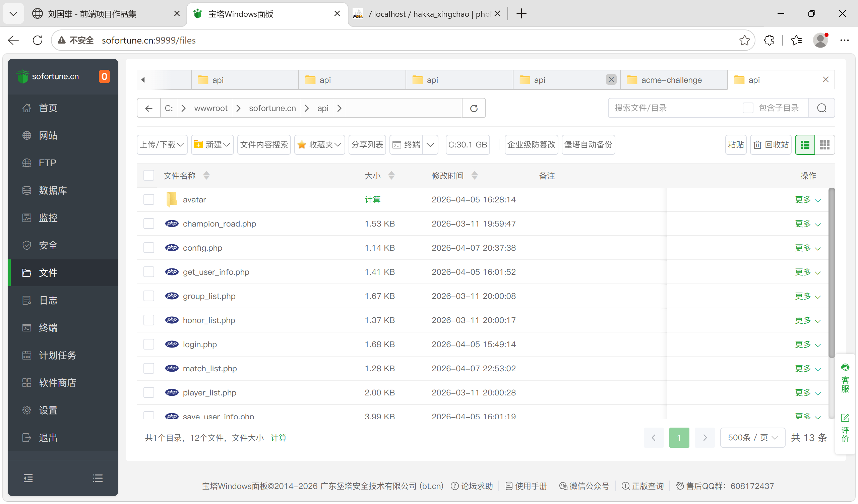Screen dimensions: 858x504
Task: Switch to acme-challenge folder tab
Action: 673,80
